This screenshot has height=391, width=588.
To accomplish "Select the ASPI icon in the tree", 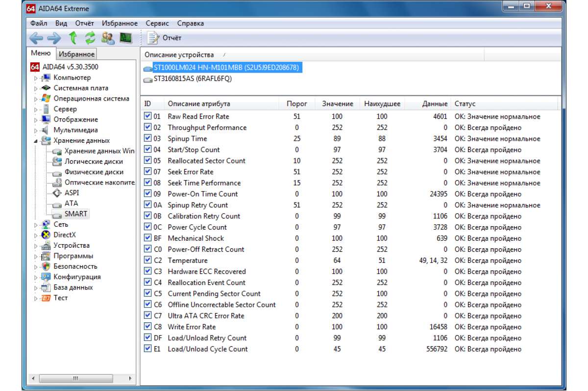I will tap(57, 193).
